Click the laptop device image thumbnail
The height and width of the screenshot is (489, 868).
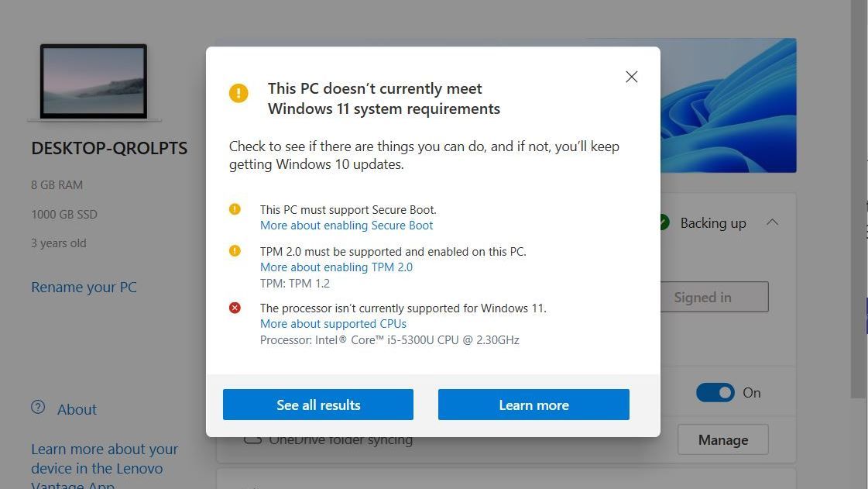point(93,81)
